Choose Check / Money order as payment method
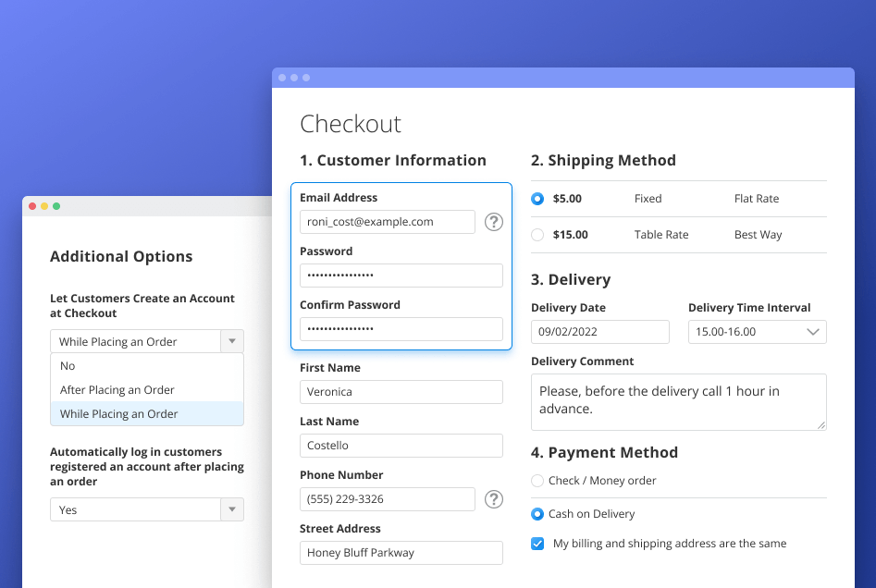Screen dimensions: 876x588 point(537,480)
